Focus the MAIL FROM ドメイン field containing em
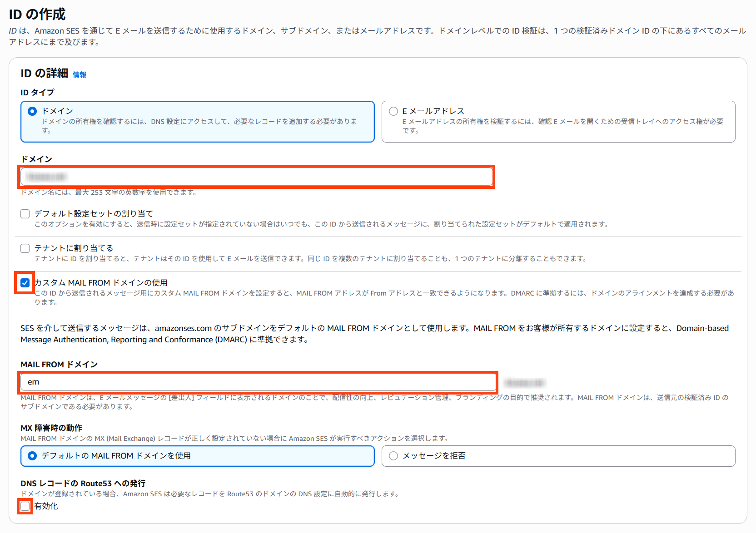Screen dimensions: 756x533 258,382
